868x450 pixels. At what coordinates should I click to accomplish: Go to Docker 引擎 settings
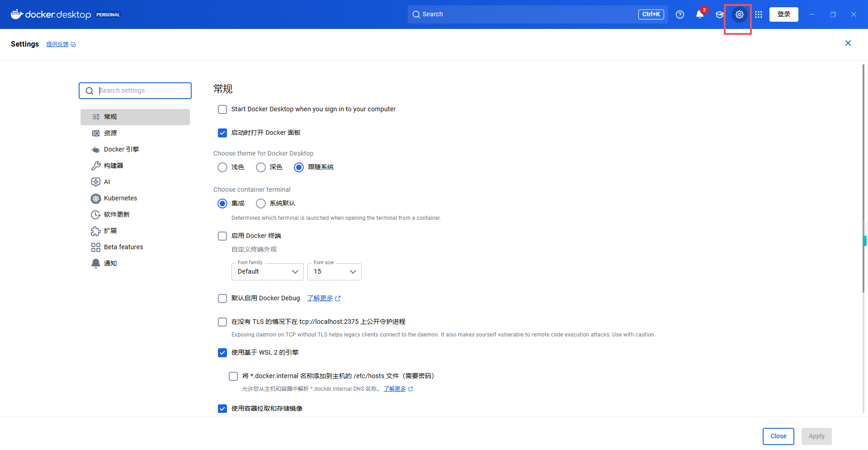coord(135,150)
